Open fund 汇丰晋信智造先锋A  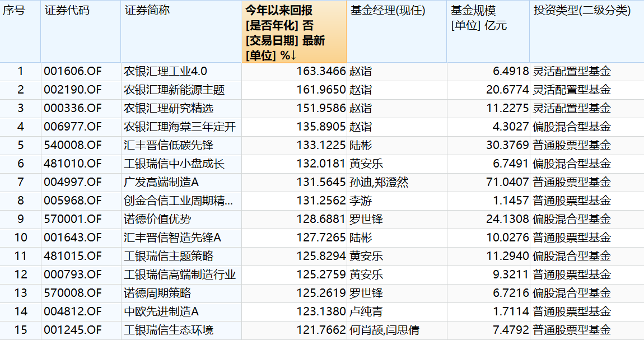pyautogui.click(x=172, y=237)
